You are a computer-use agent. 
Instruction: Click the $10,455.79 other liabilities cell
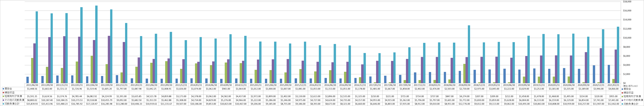[107, 100]
